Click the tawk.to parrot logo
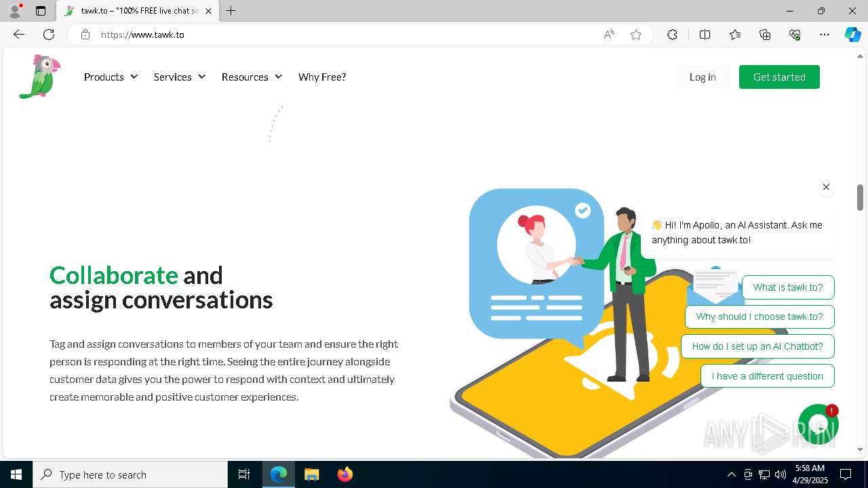 pyautogui.click(x=40, y=77)
